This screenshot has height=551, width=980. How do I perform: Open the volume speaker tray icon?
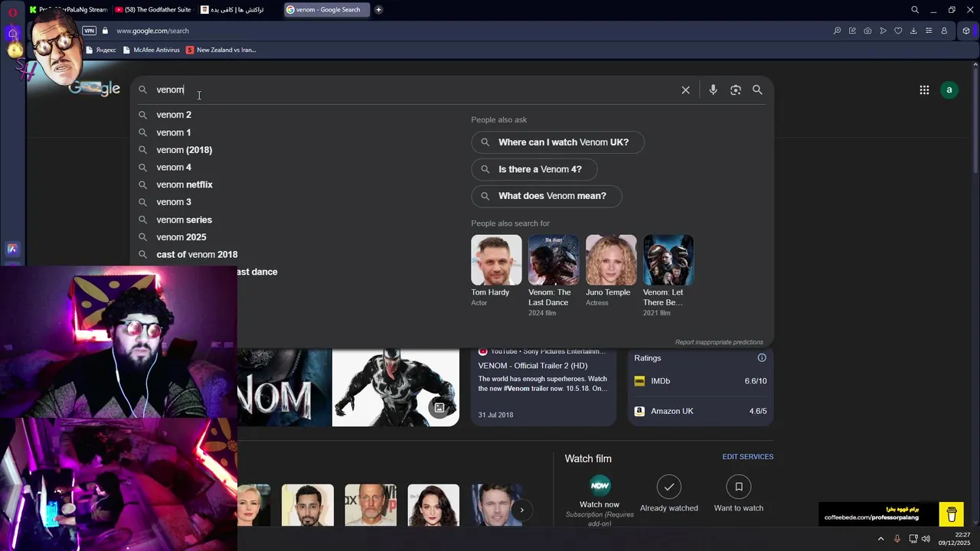click(x=926, y=539)
